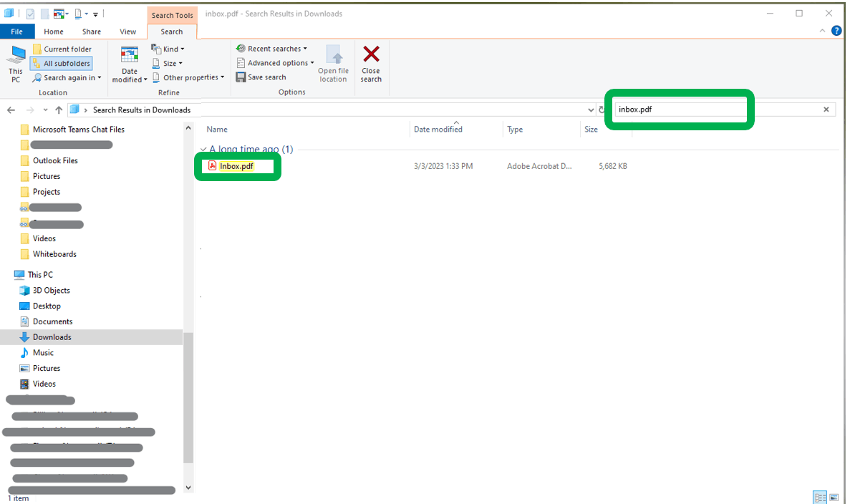Clear the search box with X
This screenshot has height=504, width=850.
click(826, 110)
